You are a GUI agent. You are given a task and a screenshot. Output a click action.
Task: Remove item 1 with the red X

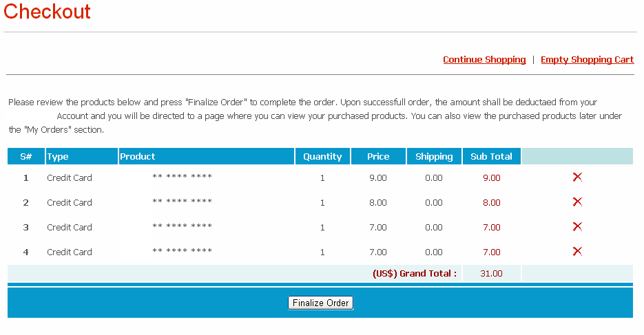577,177
